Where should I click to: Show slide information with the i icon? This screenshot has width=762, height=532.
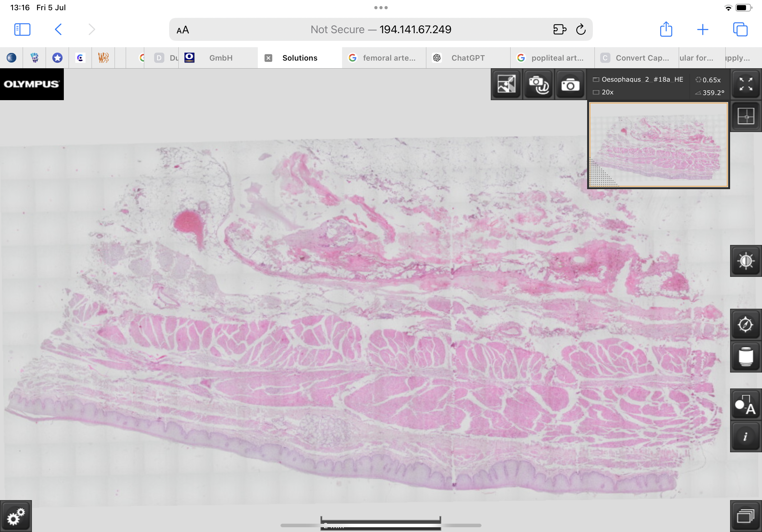coord(745,437)
